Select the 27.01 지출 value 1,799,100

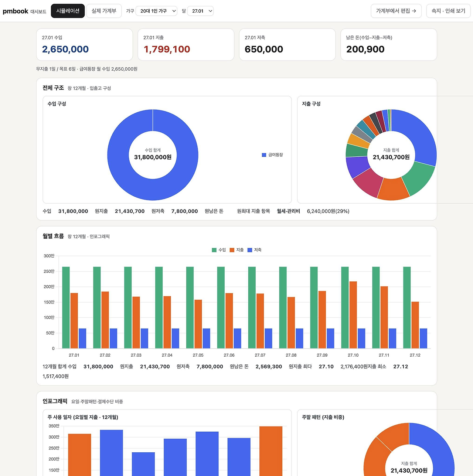click(x=167, y=49)
